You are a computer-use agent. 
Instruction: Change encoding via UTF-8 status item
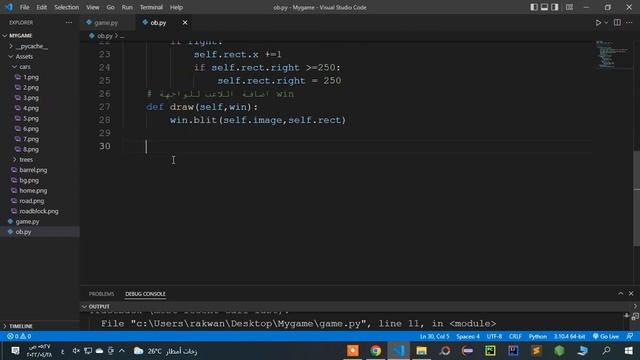pyautogui.click(x=494, y=336)
